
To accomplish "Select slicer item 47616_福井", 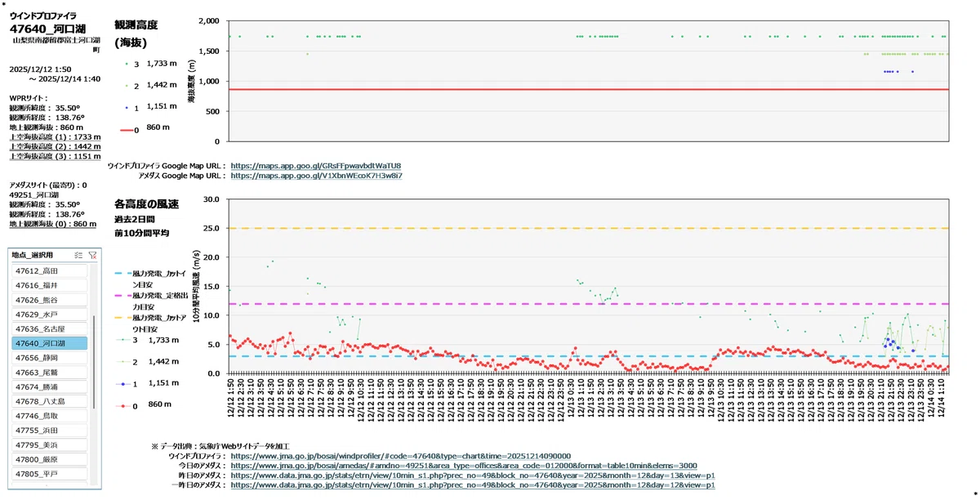I will pos(50,285).
